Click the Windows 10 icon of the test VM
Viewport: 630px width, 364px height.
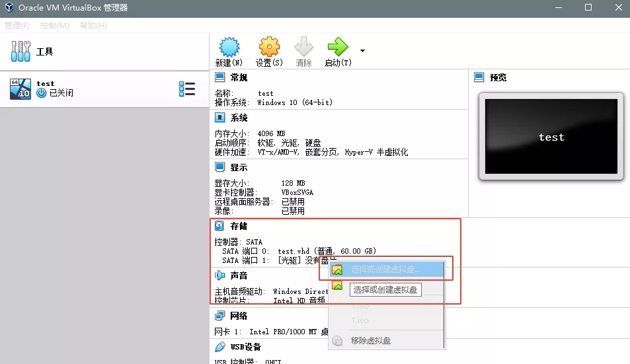coord(20,89)
